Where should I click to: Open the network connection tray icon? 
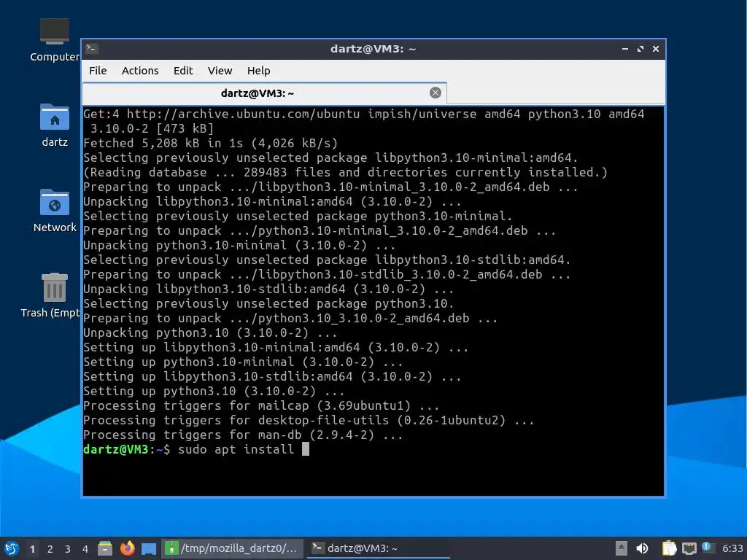(689, 548)
